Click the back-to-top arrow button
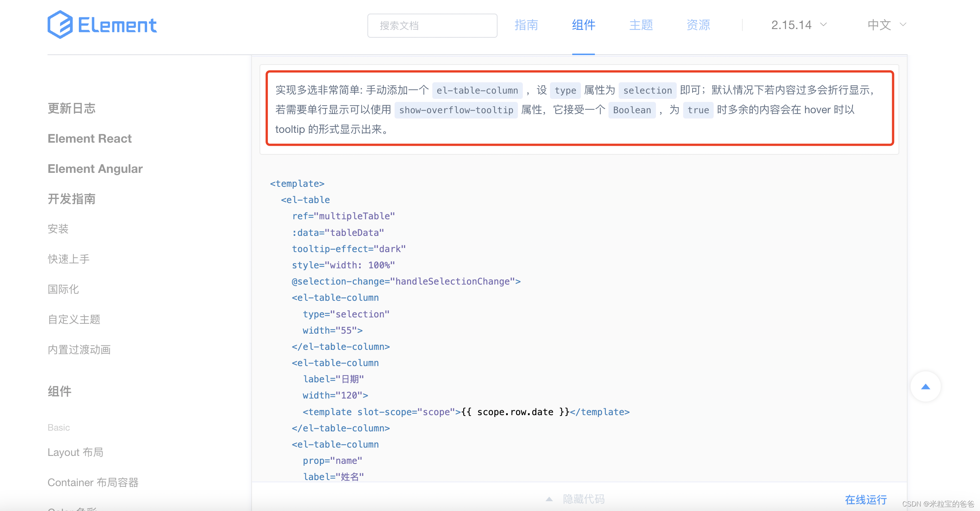This screenshot has height=511, width=980. 925,386
